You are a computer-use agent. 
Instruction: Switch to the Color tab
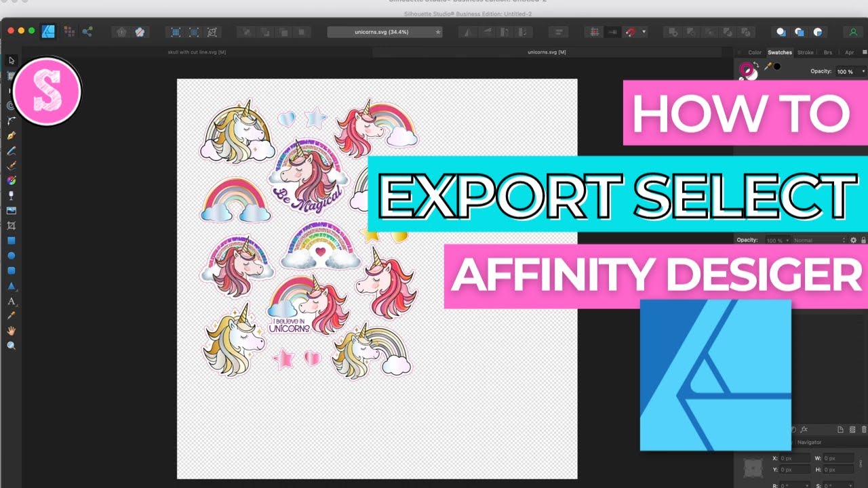pyautogui.click(x=755, y=52)
